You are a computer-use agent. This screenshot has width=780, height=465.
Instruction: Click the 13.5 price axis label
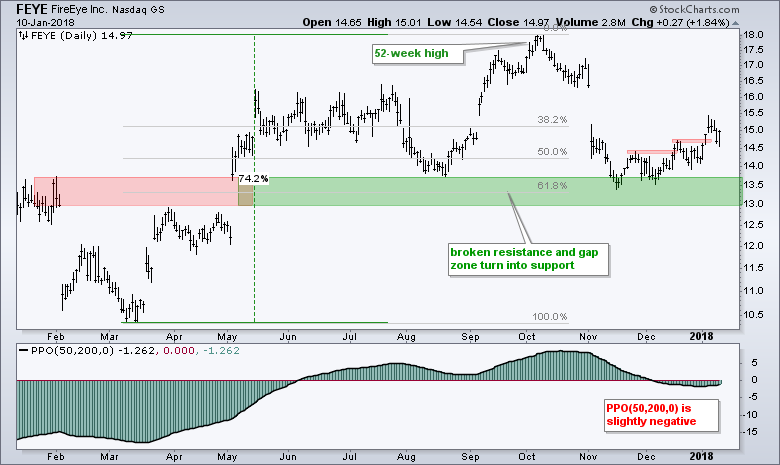pyautogui.click(x=753, y=185)
